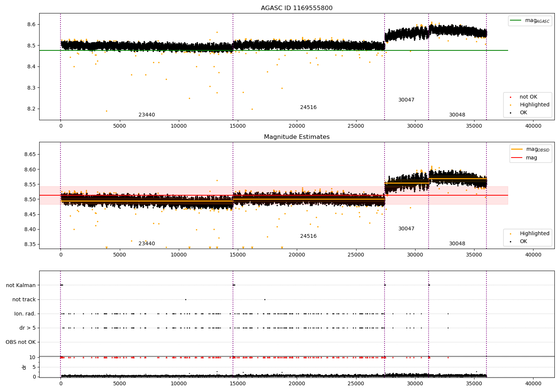Click the "Ion. rad." axis label
Viewport: 560px width, 392px height.
(25, 314)
